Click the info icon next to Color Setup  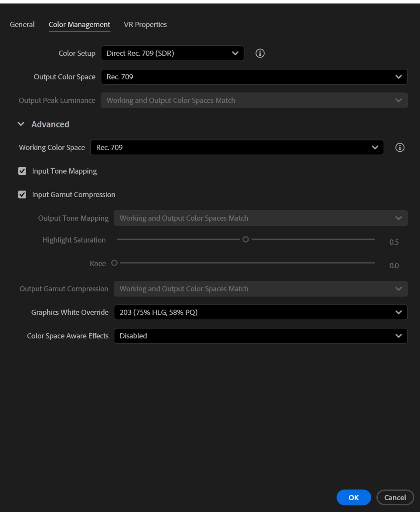[x=260, y=53]
